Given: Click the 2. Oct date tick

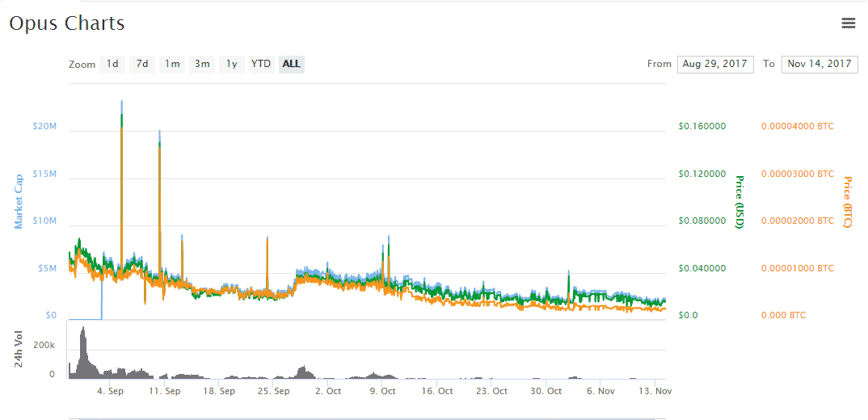Looking at the screenshot, I should click(x=327, y=391).
